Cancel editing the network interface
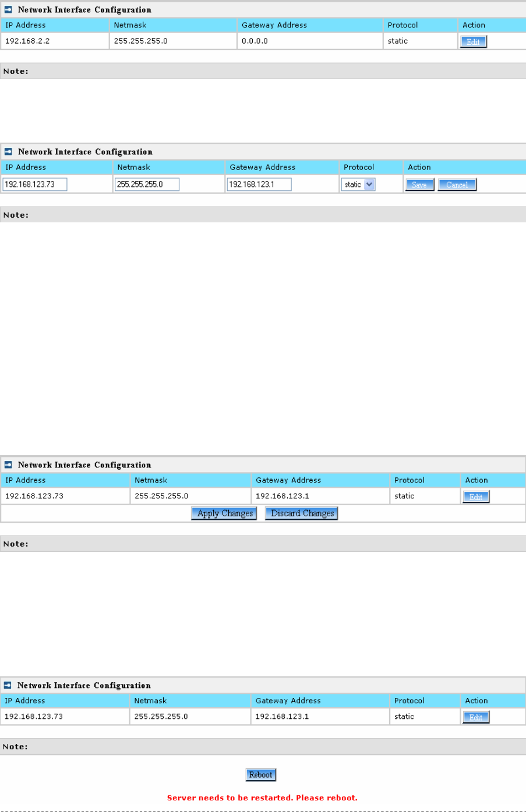Viewport: 526px width, 812px height. point(457,185)
